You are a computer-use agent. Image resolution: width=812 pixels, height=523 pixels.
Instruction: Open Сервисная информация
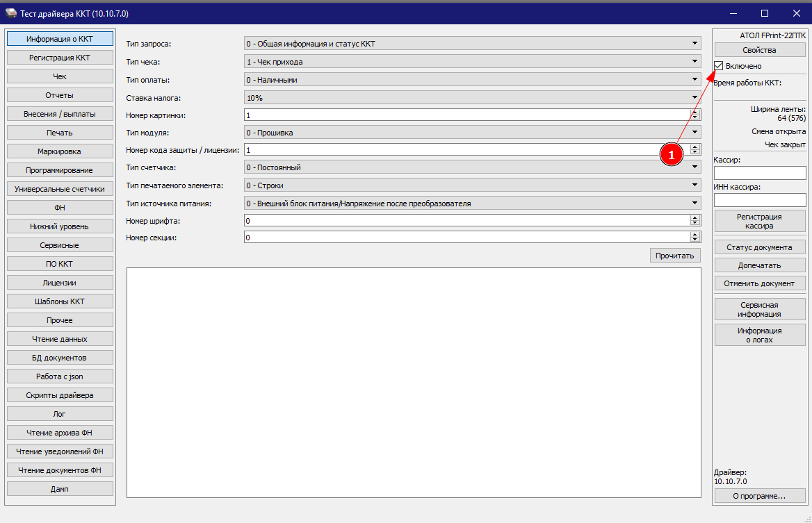pos(760,309)
